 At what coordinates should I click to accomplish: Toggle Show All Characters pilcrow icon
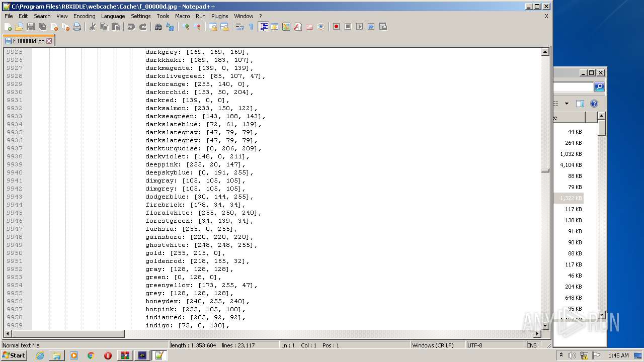pos(252,27)
